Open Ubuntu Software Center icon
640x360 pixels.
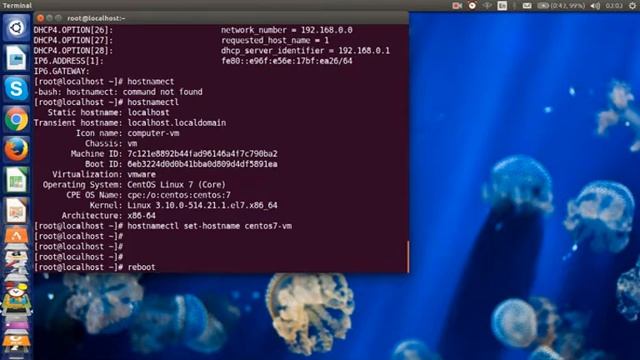coord(16,236)
